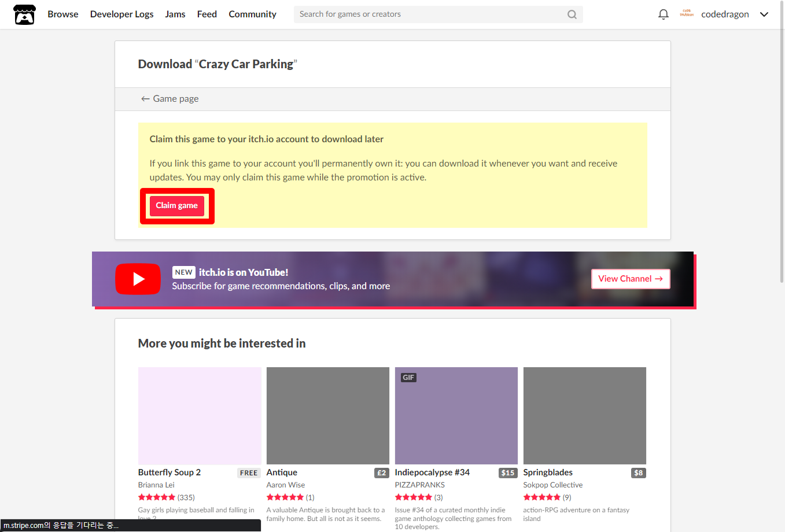Screen dimensions: 785x532
Task: Click the star rating with (9)
Action: [x=547, y=497]
